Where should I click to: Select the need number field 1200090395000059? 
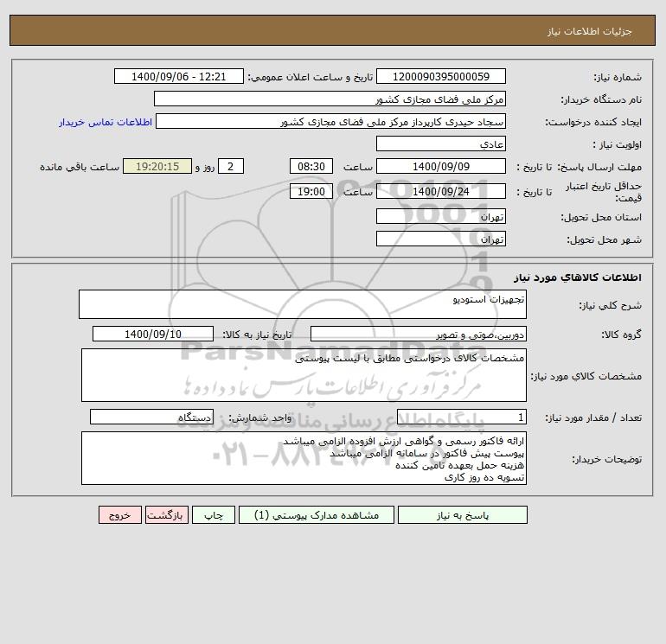click(441, 76)
